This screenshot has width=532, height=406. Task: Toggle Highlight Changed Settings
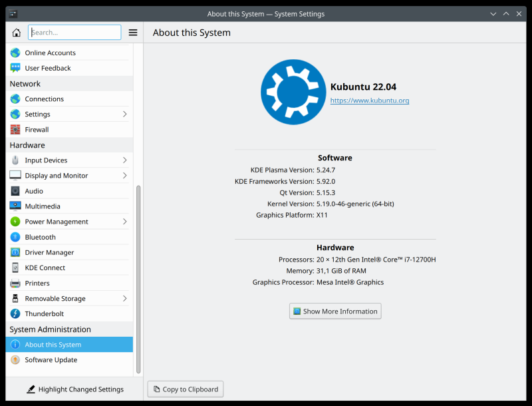[74, 389]
